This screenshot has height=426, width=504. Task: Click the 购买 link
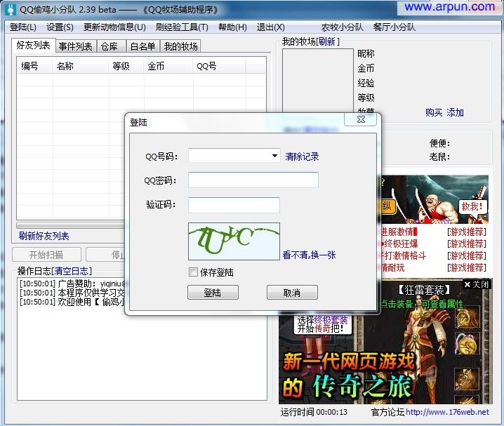(x=434, y=112)
